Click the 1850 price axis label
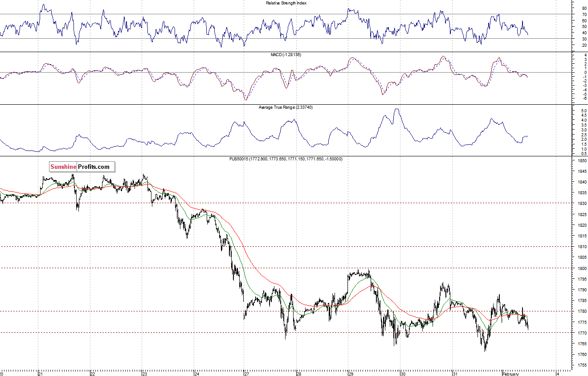The width and height of the screenshot is (588, 376). [582, 160]
